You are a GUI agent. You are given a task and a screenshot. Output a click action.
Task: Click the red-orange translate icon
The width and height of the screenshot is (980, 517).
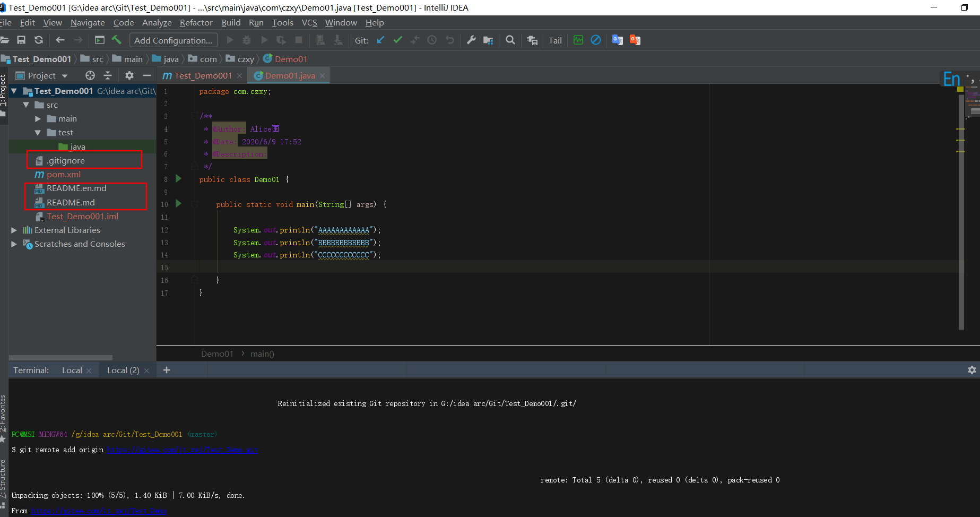point(635,40)
